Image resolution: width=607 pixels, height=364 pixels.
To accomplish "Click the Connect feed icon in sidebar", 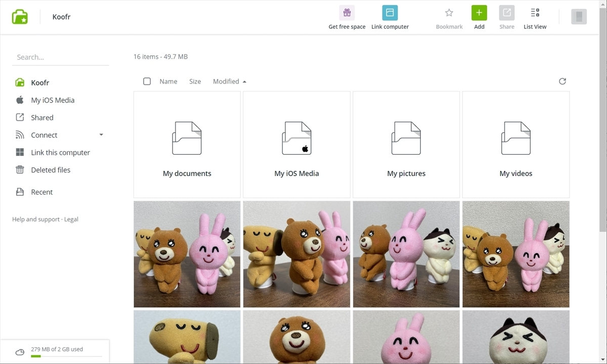I will tap(20, 135).
